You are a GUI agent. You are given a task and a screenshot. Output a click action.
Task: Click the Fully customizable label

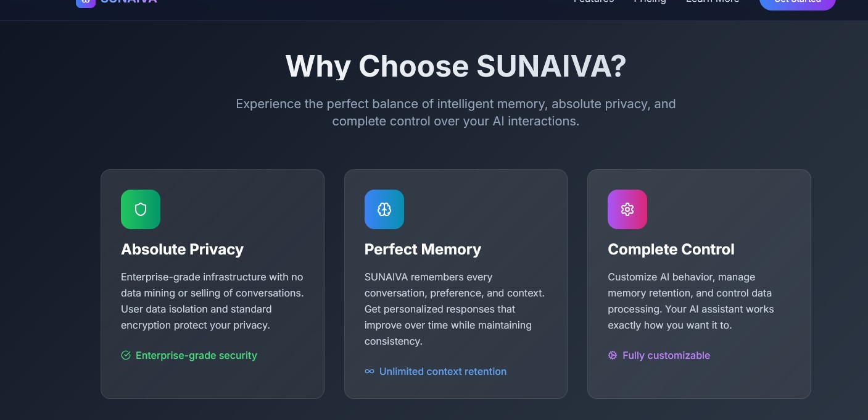click(666, 355)
